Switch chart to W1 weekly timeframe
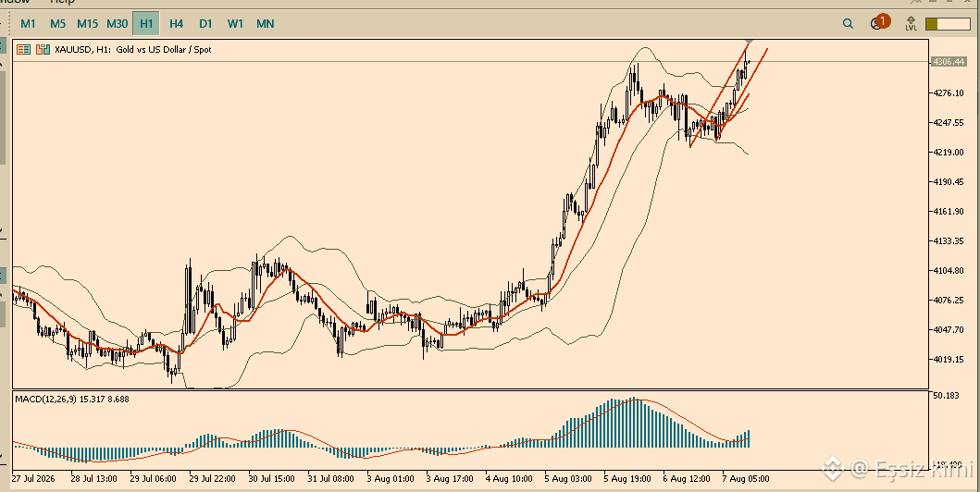Viewport: 980px width, 492px height. 235,24
